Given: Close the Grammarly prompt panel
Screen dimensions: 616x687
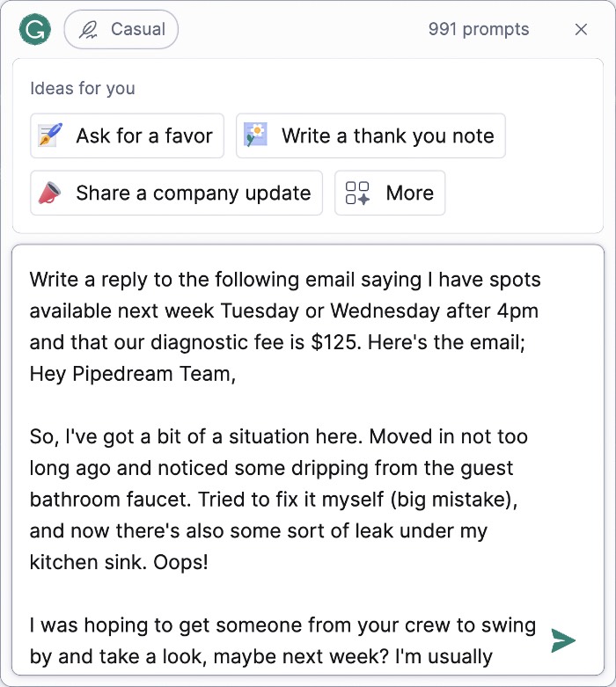Looking at the screenshot, I should (581, 29).
